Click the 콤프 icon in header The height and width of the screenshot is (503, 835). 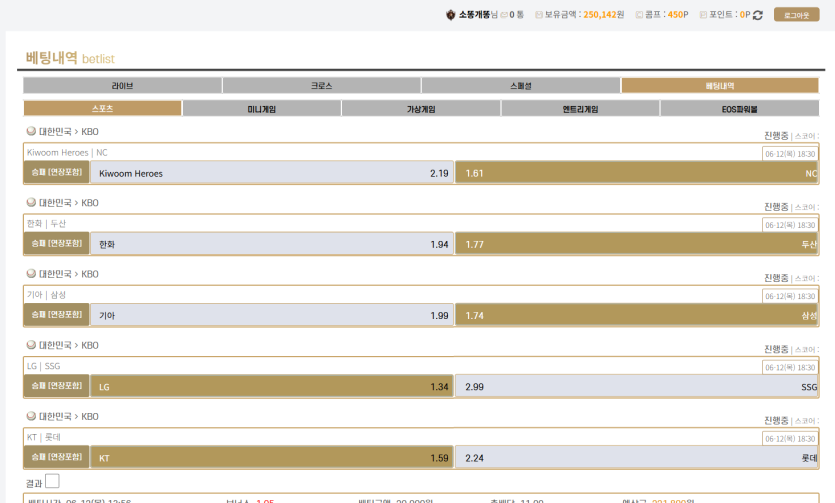coord(639,15)
